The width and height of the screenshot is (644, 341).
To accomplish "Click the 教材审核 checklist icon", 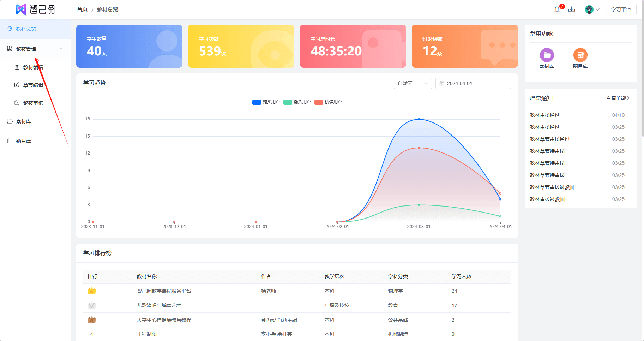I will (17, 102).
